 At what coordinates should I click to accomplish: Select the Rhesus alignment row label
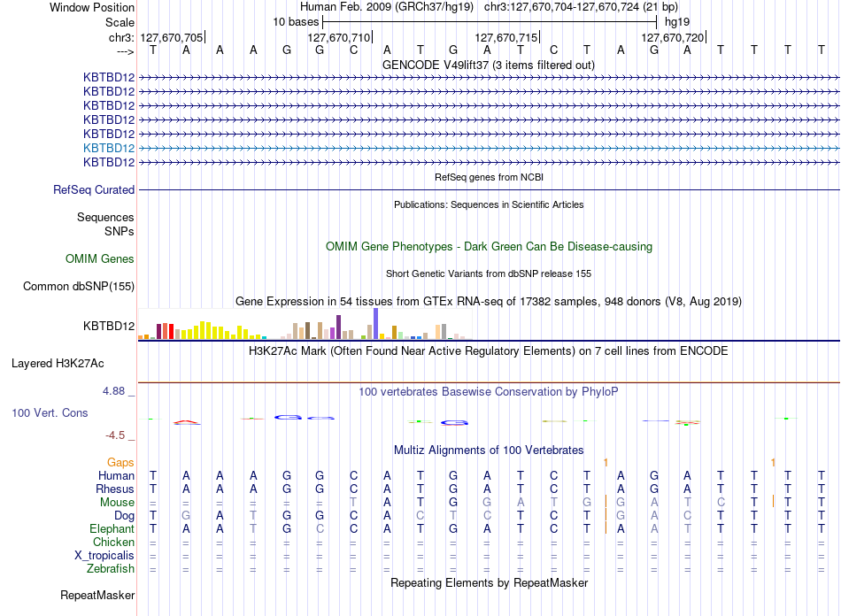(x=115, y=489)
